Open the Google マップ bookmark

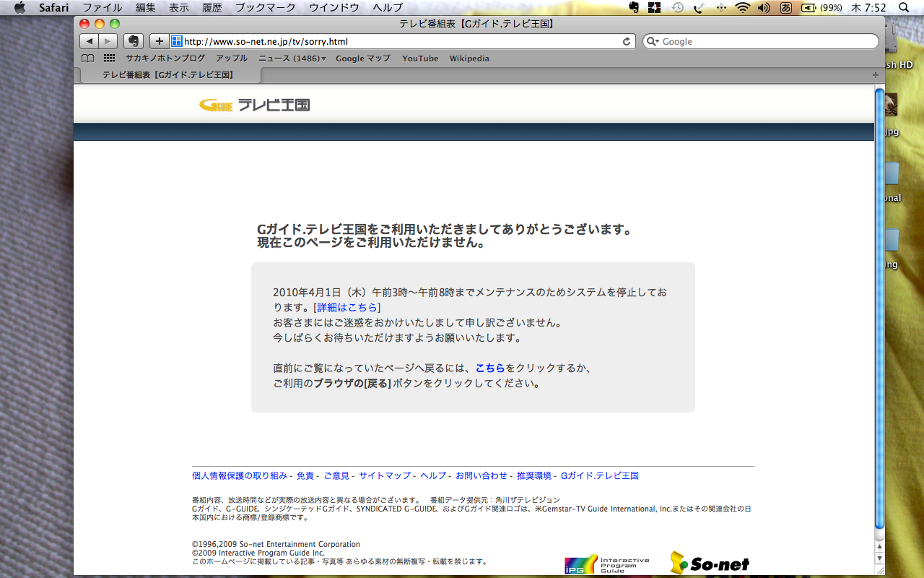363,59
